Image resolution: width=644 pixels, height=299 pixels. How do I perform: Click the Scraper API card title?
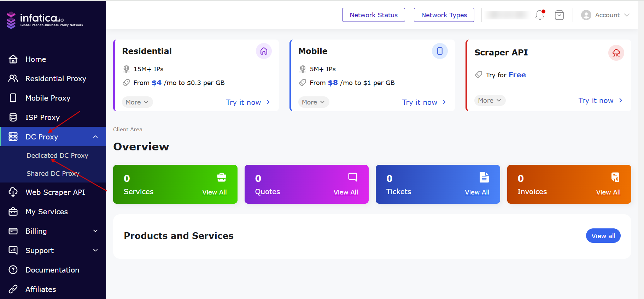501,53
